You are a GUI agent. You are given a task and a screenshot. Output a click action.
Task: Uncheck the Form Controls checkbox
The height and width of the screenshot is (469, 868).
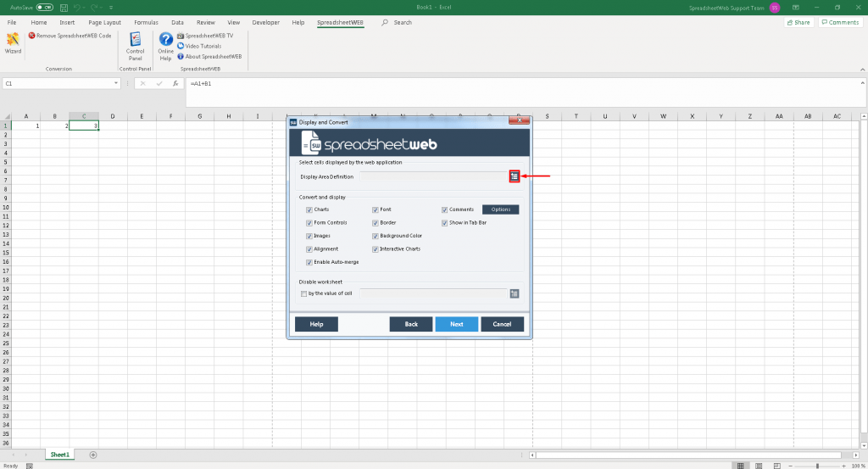[x=309, y=222]
